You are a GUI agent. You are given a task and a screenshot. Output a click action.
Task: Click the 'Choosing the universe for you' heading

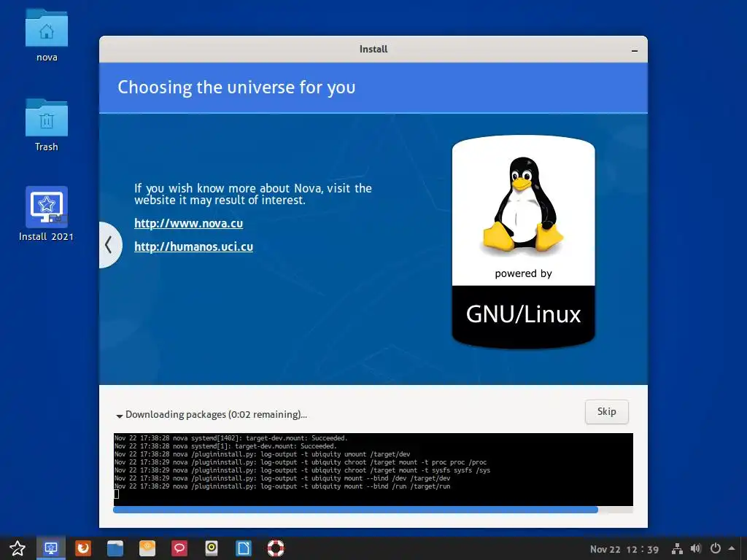(237, 87)
